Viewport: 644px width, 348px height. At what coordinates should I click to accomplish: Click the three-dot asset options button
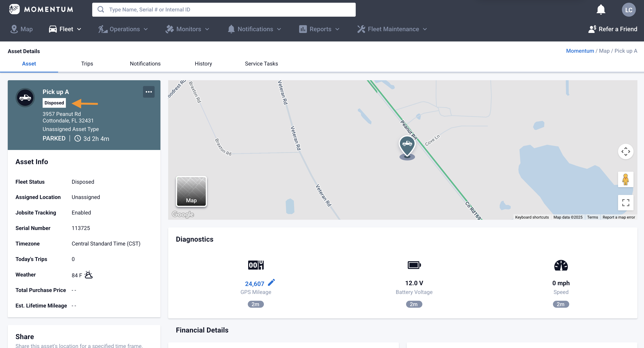point(149,92)
